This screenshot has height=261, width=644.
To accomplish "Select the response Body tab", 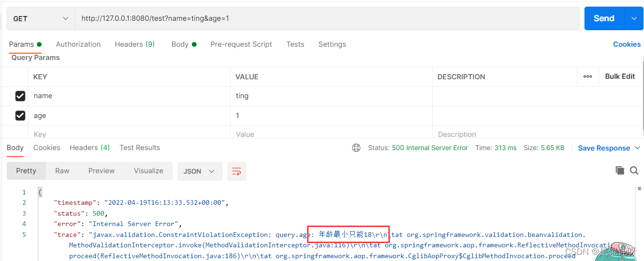I will point(15,148).
